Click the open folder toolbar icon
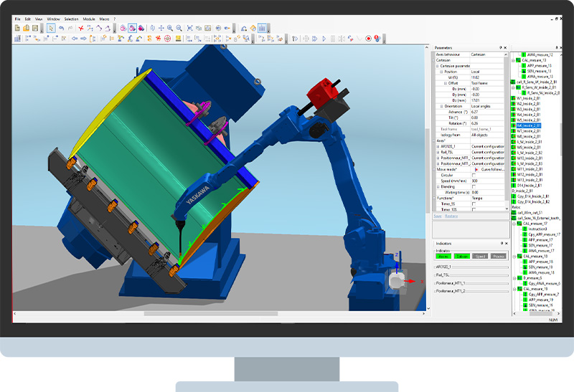This screenshot has width=574, height=392. pos(26,28)
